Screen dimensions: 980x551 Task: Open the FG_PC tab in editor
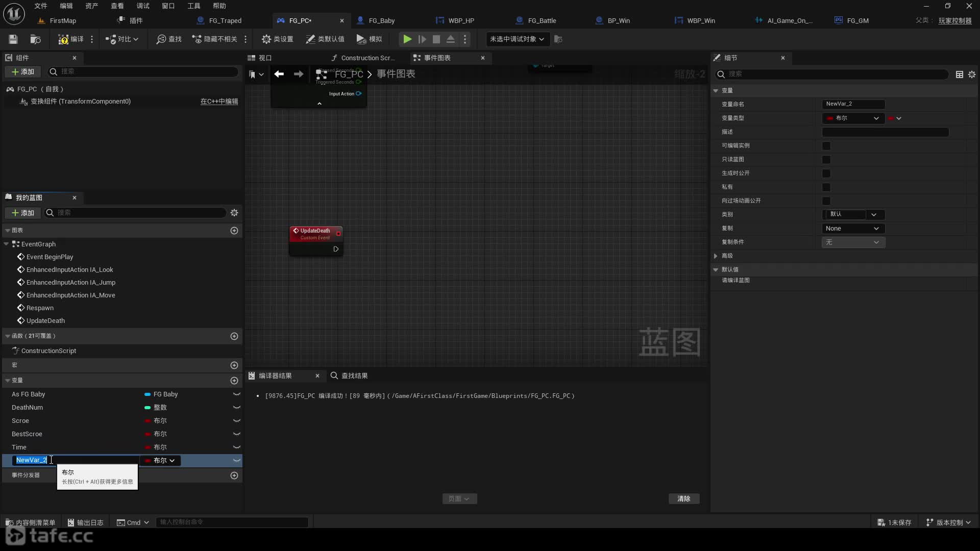pos(302,20)
